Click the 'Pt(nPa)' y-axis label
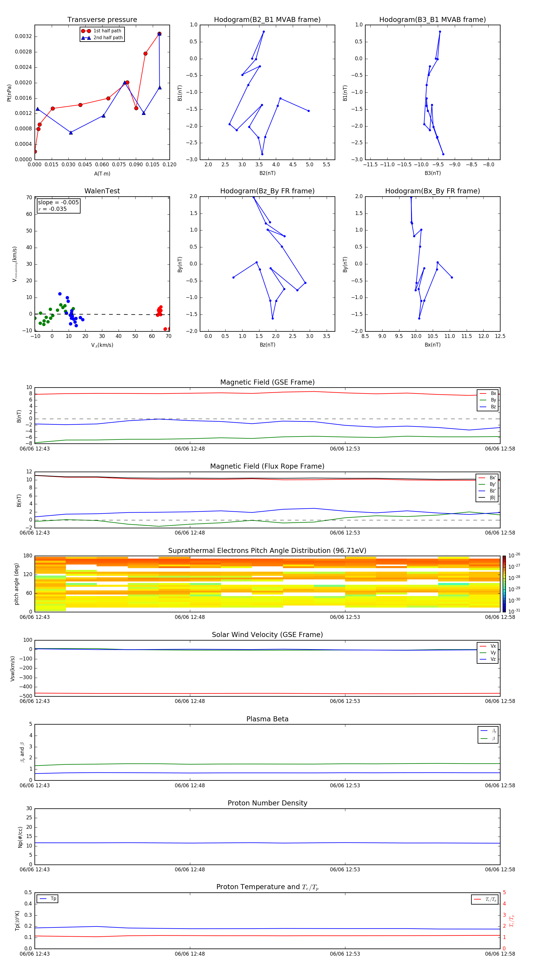This screenshot has width=535, height=980. [9, 92]
